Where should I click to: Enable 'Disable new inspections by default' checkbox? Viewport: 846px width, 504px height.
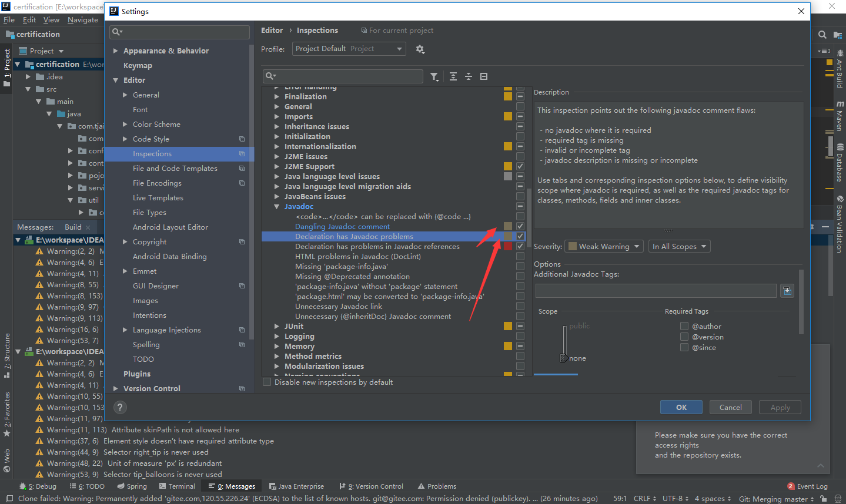click(267, 382)
